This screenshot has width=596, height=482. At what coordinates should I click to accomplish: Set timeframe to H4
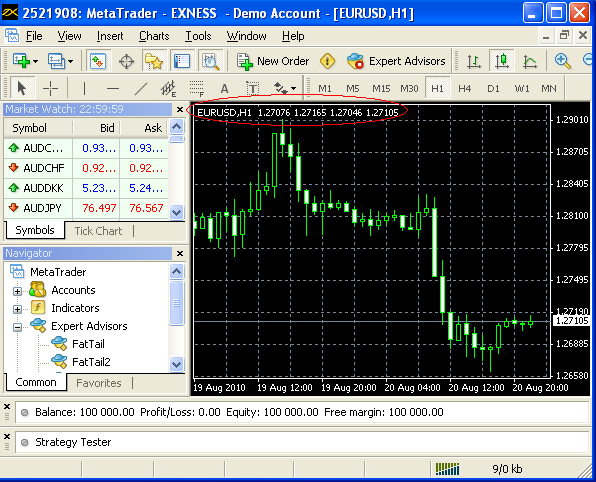pos(464,89)
